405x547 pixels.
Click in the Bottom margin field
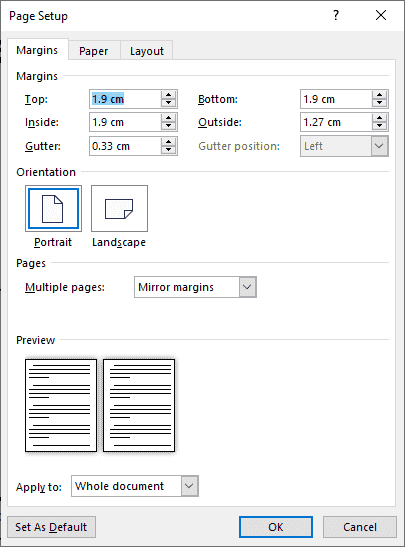(336, 99)
